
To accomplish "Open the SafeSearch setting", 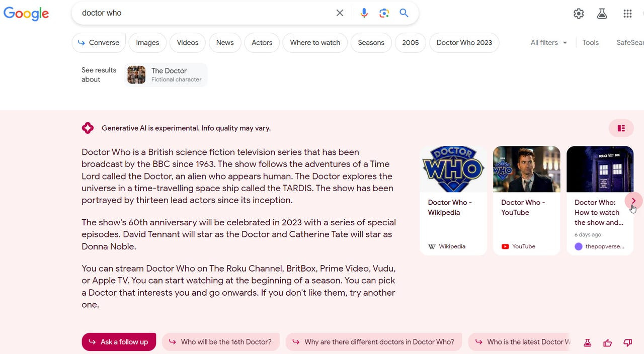I will tap(630, 43).
